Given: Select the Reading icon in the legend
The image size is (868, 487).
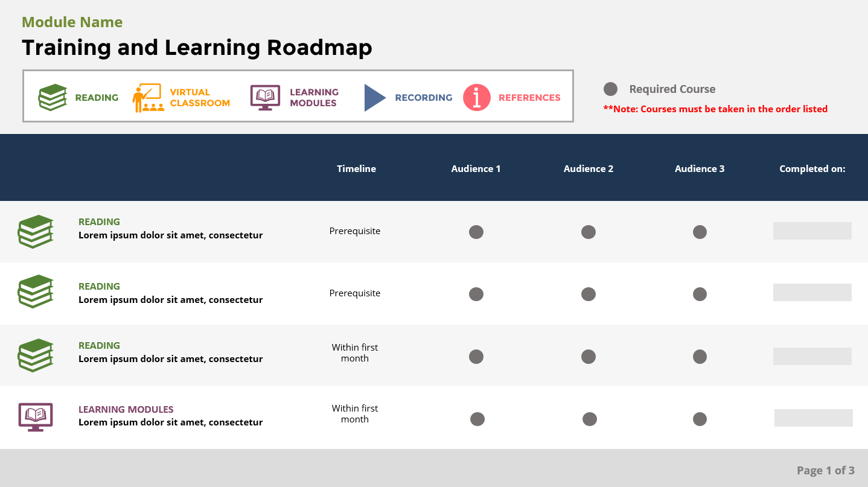Looking at the screenshot, I should point(53,96).
